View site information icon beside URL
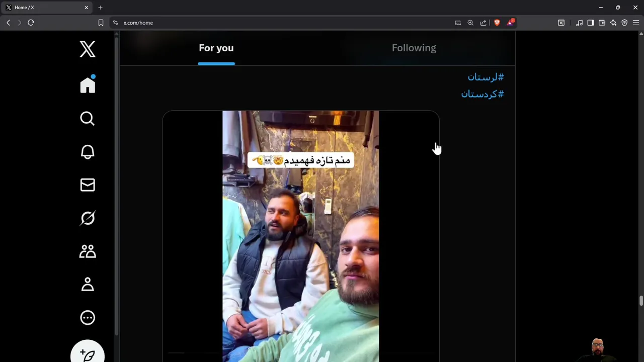Image resolution: width=644 pixels, height=362 pixels. pos(115,23)
